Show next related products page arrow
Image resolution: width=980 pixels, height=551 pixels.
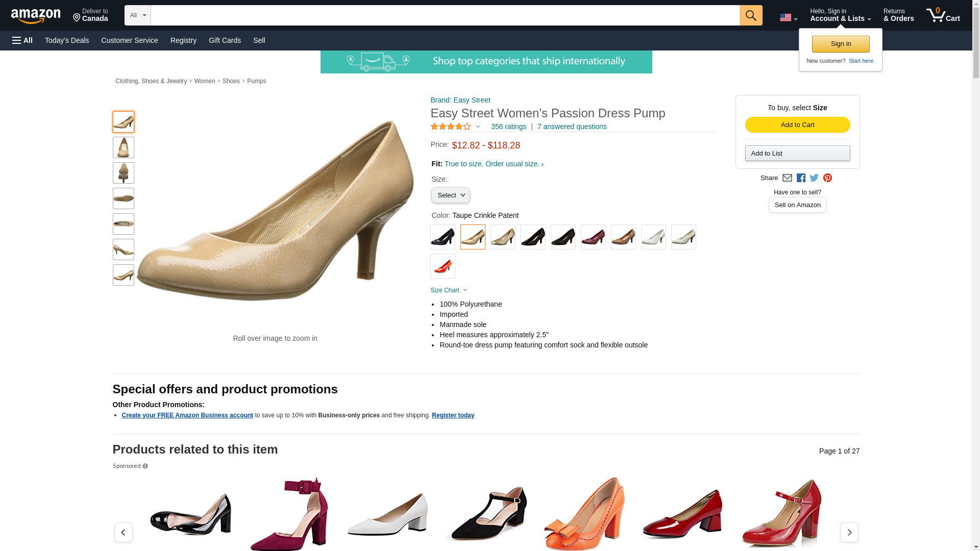tap(849, 532)
